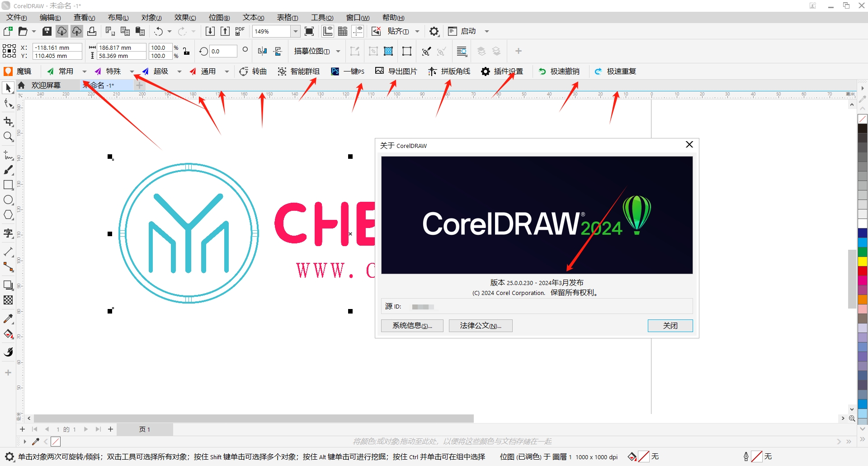Toggle show grid button
Screen dimensions: 868x466
tap(343, 31)
